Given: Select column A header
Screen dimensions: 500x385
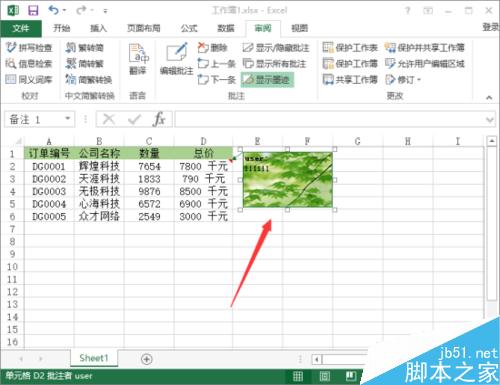Looking at the screenshot, I should tap(49, 141).
